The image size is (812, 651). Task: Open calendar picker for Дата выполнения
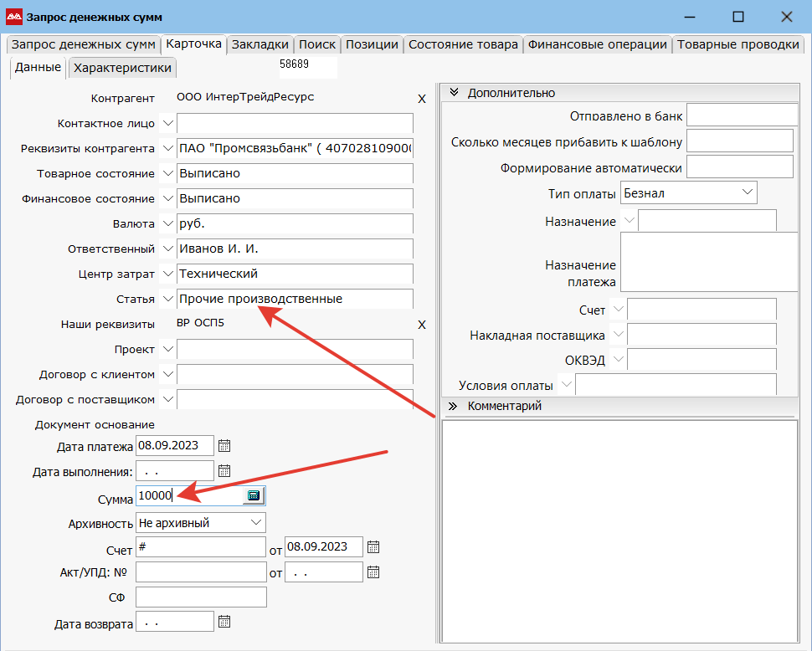[224, 471]
